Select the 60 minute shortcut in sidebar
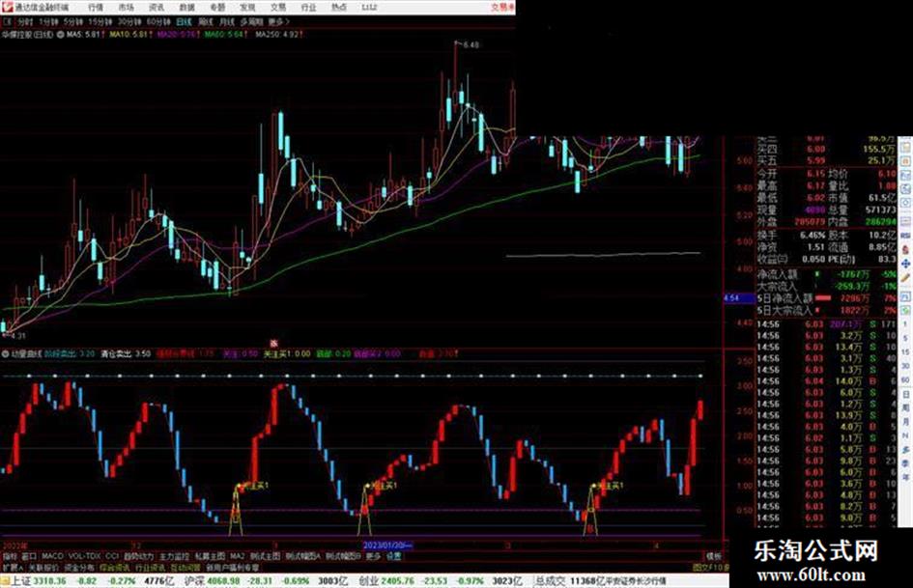Viewport: 913px width, 588px height. tap(906, 380)
